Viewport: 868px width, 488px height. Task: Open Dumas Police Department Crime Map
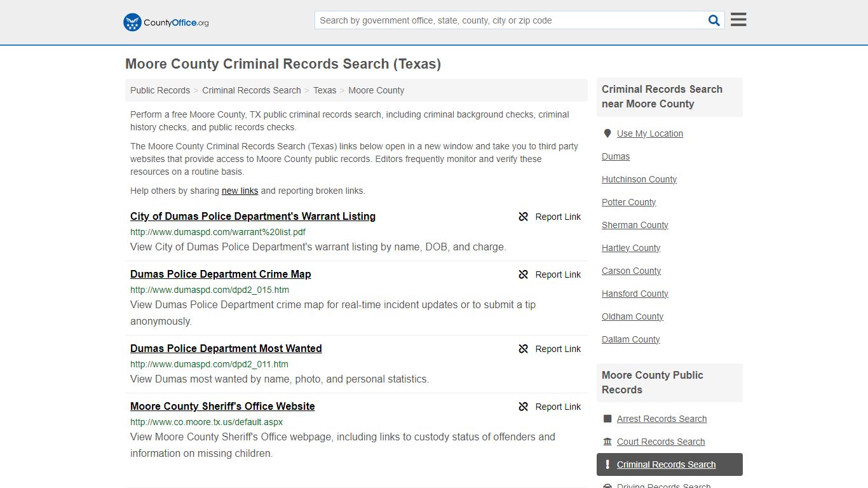tap(220, 274)
